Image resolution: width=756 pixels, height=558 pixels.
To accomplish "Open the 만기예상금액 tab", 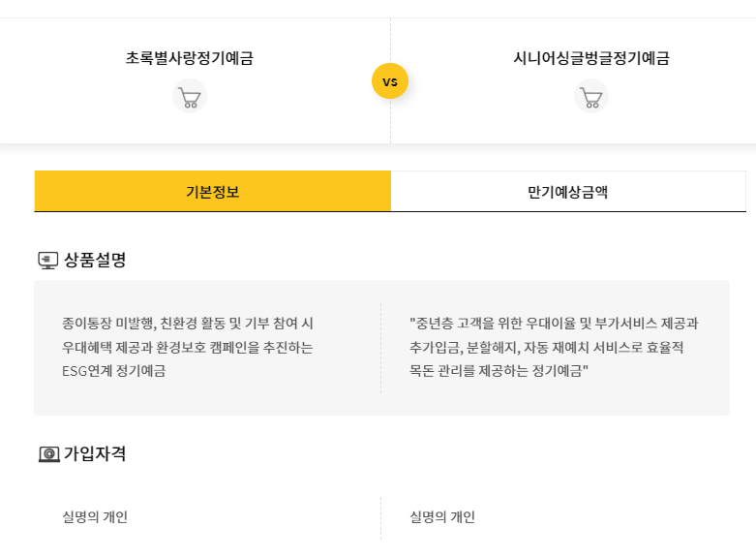I will point(568,191).
